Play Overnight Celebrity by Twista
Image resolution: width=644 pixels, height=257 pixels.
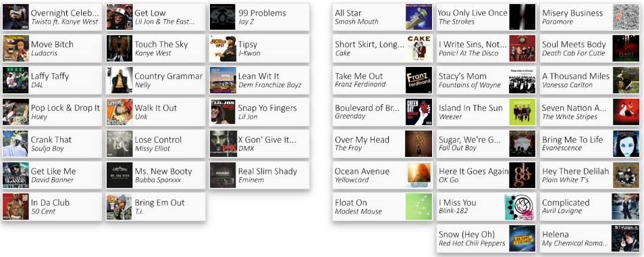click(x=52, y=17)
